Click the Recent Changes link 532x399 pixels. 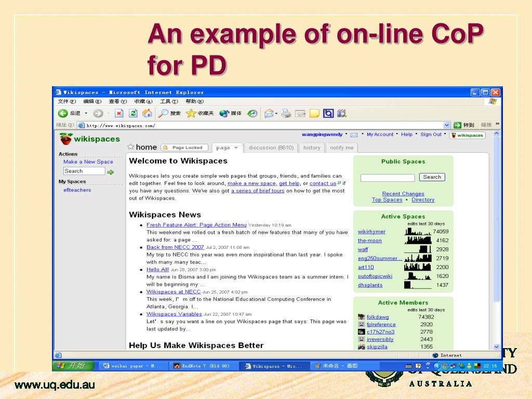[x=403, y=193]
